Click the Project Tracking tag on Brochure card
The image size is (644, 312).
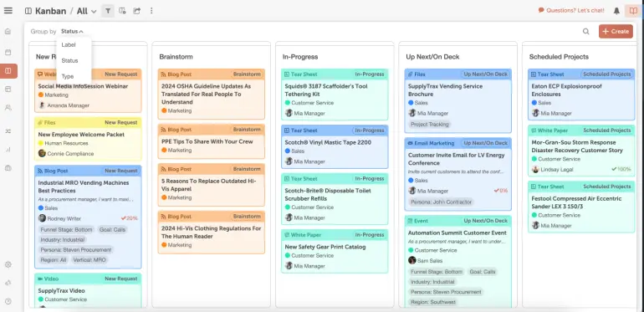click(430, 124)
